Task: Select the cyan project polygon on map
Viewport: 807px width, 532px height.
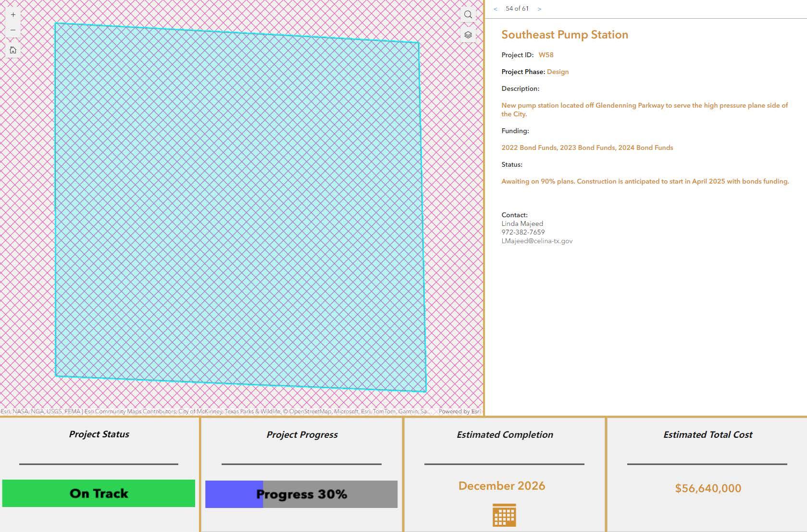Action: (x=239, y=207)
